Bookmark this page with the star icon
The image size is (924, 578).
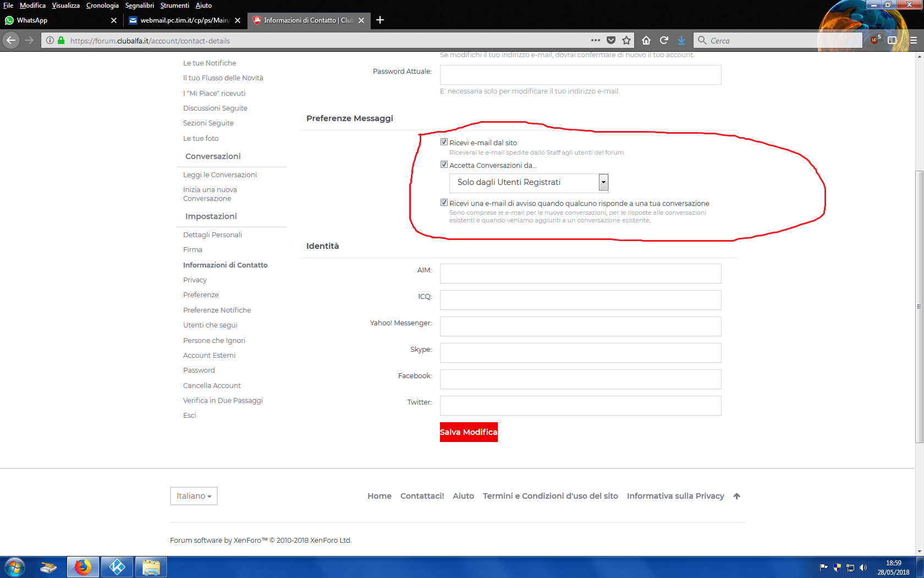coord(626,40)
